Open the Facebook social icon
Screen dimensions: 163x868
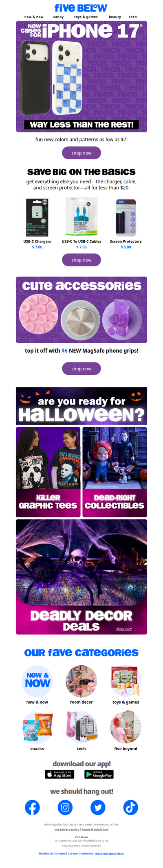pos(33,807)
